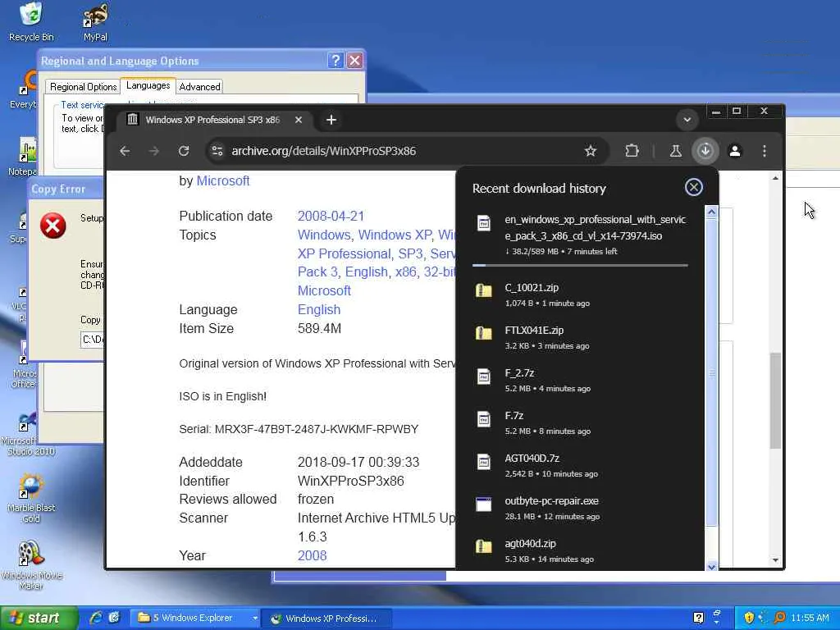Screen dimensions: 840x630
Task: Open the tab search dropdown in browser
Action: (687, 120)
